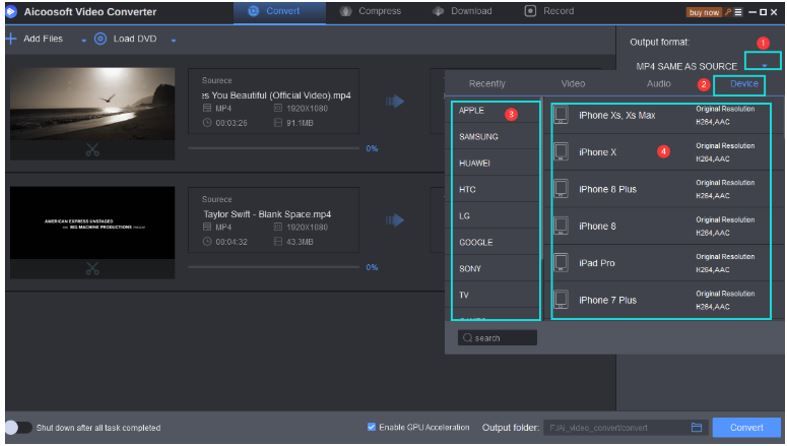This screenshot has width=787, height=446.
Task: Click the Record tab icon
Action: click(x=530, y=11)
